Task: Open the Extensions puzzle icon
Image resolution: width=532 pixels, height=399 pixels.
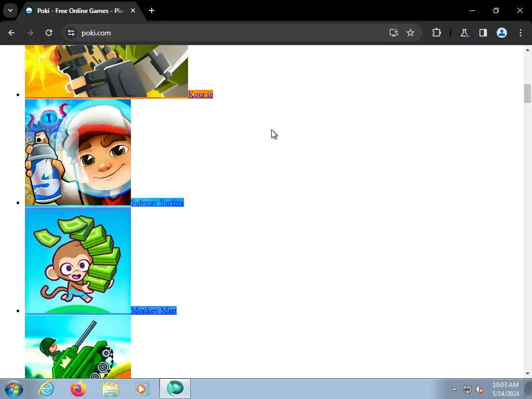Action: 436,33
